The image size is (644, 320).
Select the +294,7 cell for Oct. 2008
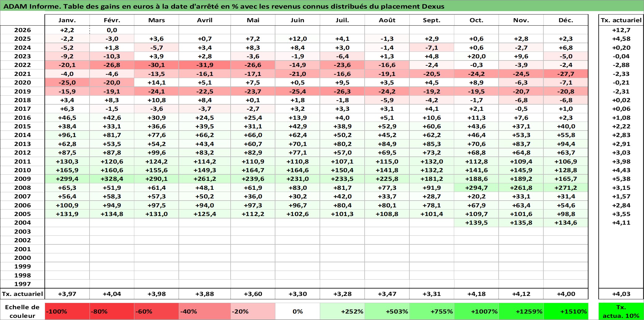[x=476, y=188]
